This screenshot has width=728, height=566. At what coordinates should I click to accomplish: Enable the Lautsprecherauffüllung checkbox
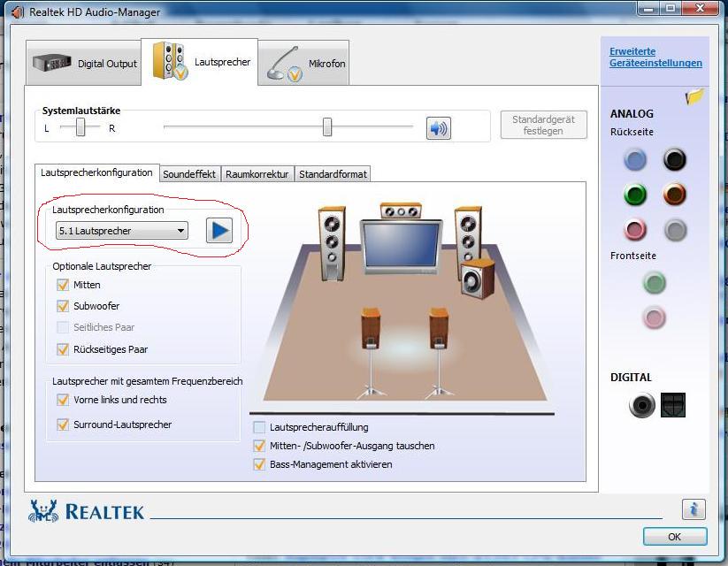coord(259,427)
